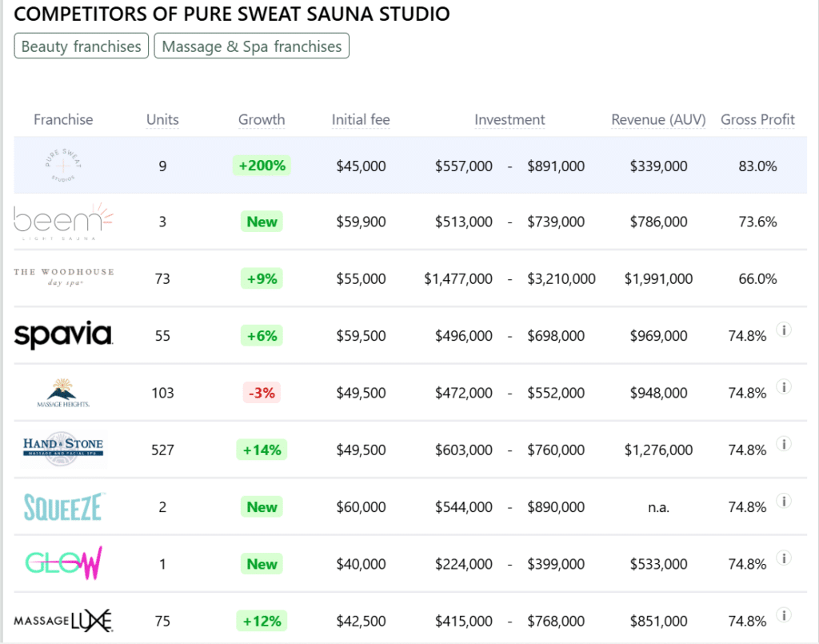This screenshot has height=644, width=819.
Task: Open the Beauty franchises category tag
Action: 81,46
